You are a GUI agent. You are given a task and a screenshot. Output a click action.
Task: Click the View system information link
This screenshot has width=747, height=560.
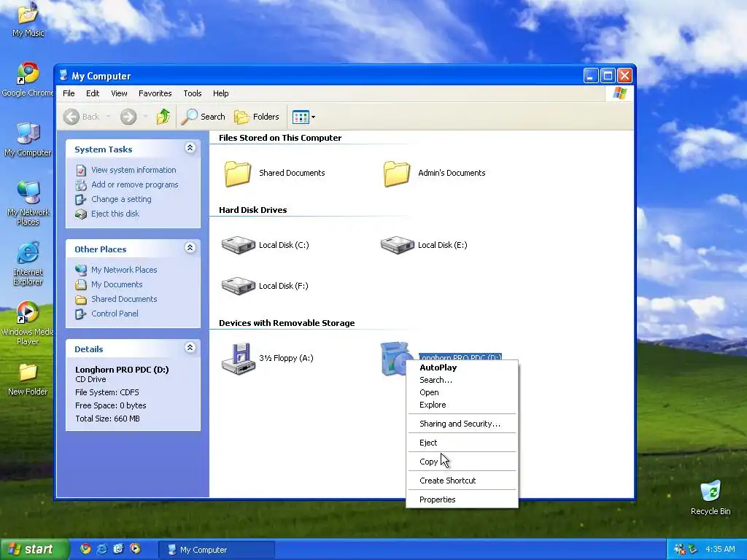coord(133,170)
